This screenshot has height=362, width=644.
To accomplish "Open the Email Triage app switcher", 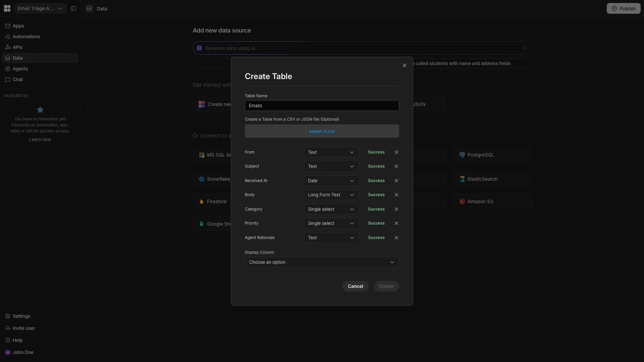I will (x=40, y=8).
